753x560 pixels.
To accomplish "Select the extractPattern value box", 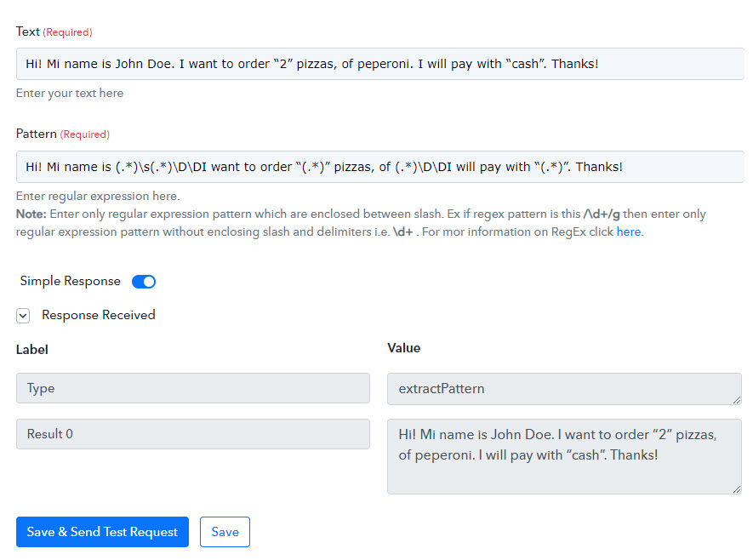I will 564,389.
